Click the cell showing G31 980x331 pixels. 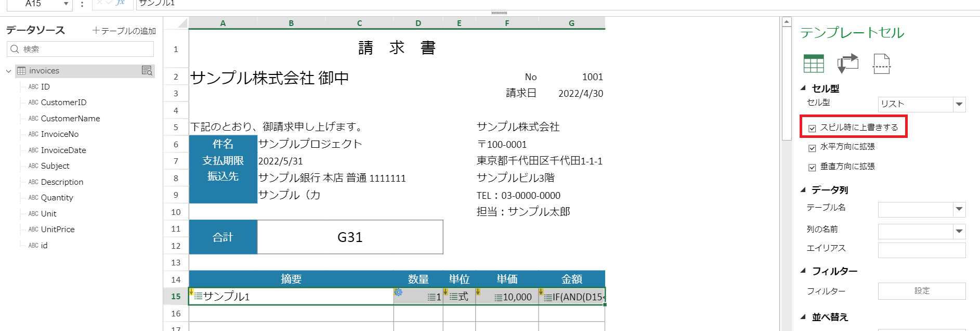coord(350,237)
